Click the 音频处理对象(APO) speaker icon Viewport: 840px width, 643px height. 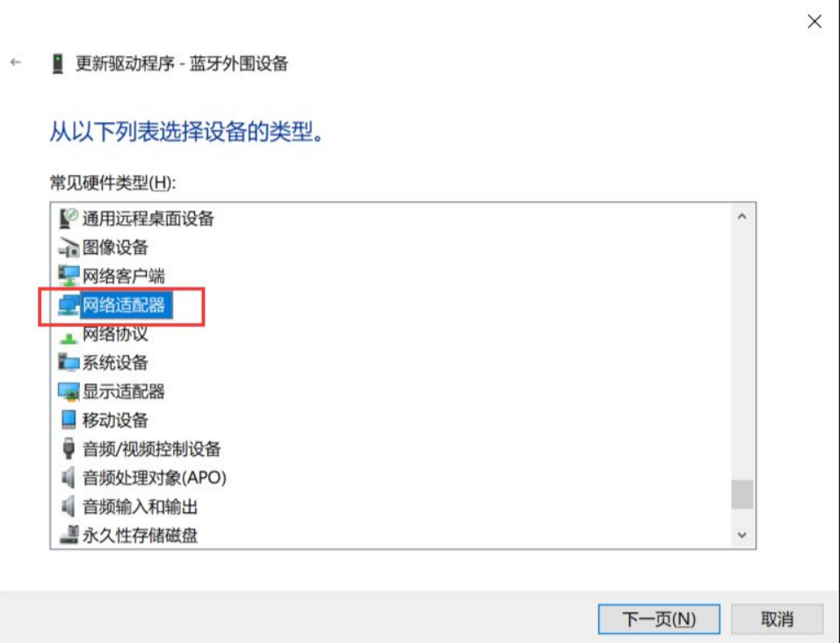click(x=68, y=478)
